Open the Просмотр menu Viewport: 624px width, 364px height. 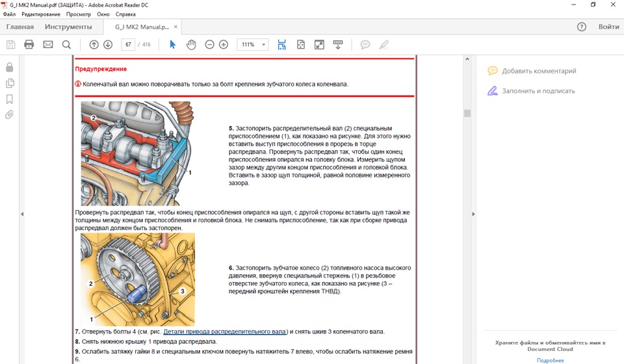click(79, 14)
